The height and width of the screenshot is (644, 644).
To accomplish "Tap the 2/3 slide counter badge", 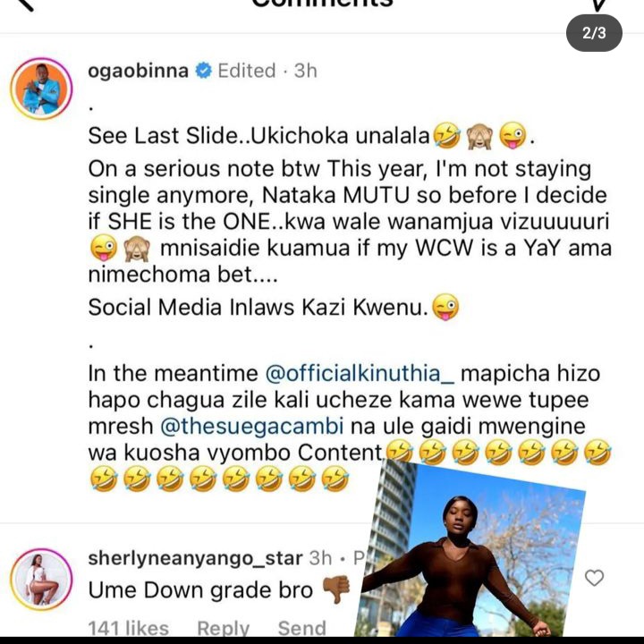I will click(594, 33).
